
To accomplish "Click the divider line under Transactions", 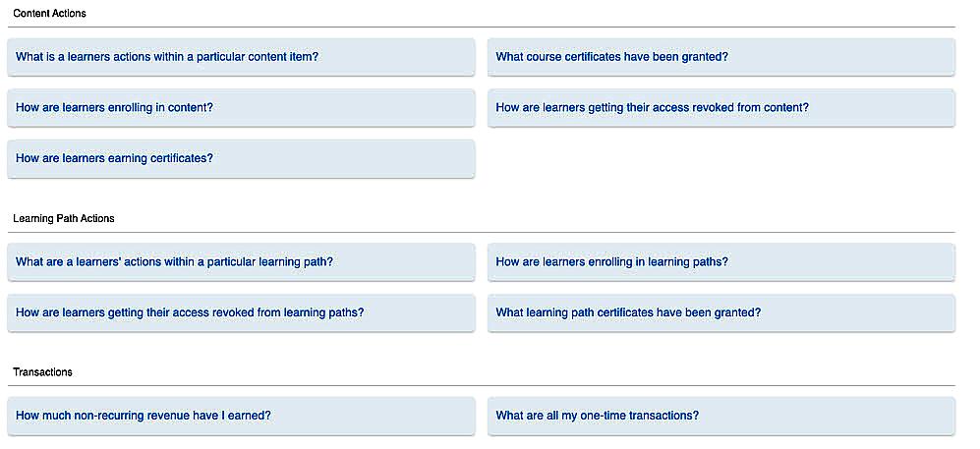I will click(x=481, y=385).
